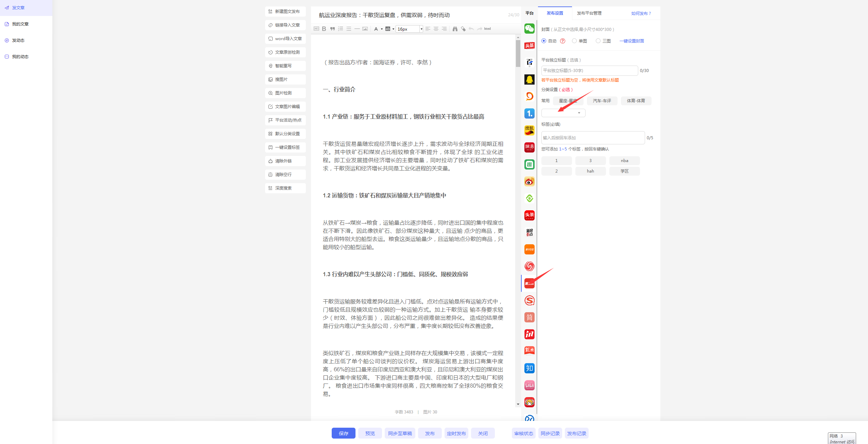Select the Zhihu platform icon

pos(529,368)
